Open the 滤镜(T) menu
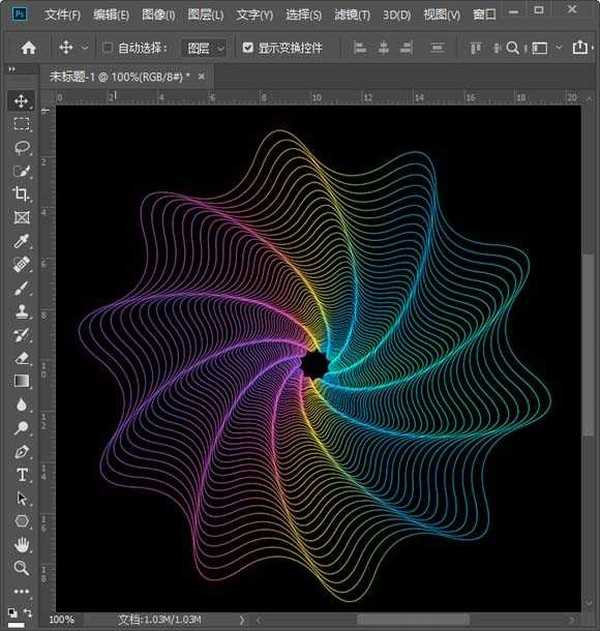Viewport: 600px width, 631px height. click(x=350, y=15)
